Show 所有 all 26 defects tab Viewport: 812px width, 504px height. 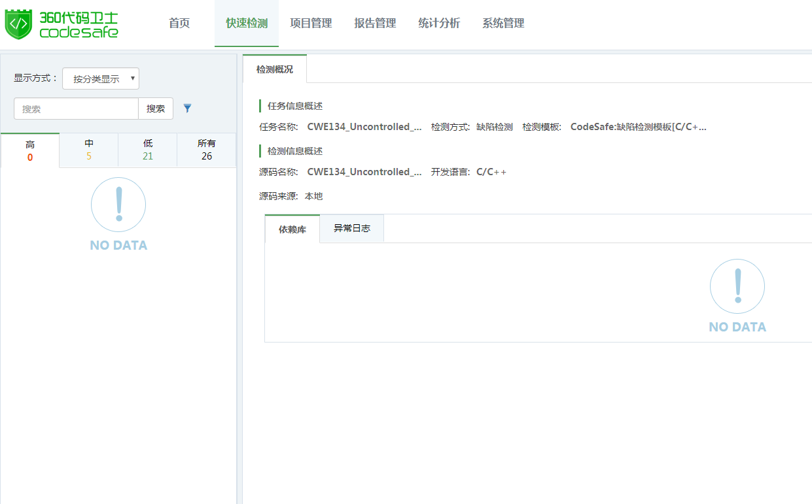pos(207,150)
